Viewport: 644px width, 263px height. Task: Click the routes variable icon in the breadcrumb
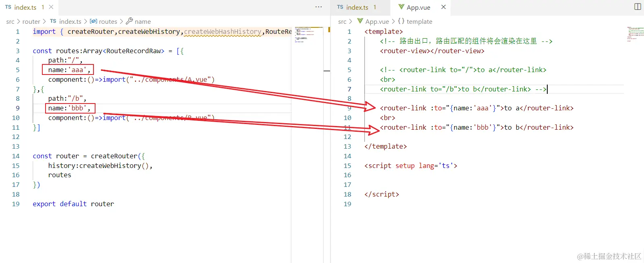point(93,21)
